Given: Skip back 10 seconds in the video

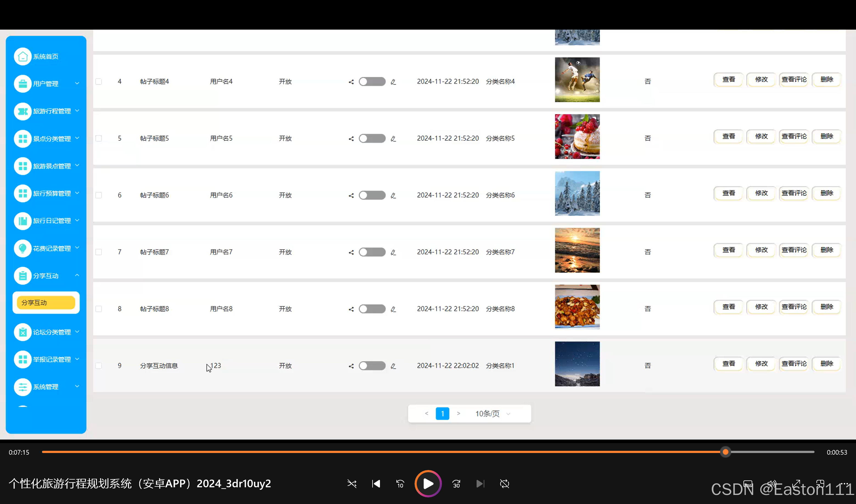Looking at the screenshot, I should point(400,484).
